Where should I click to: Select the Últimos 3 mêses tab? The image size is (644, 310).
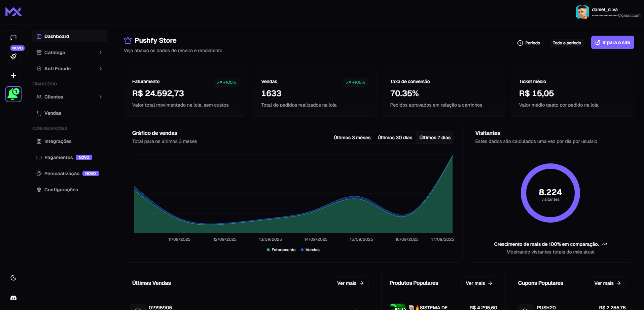pos(352,138)
